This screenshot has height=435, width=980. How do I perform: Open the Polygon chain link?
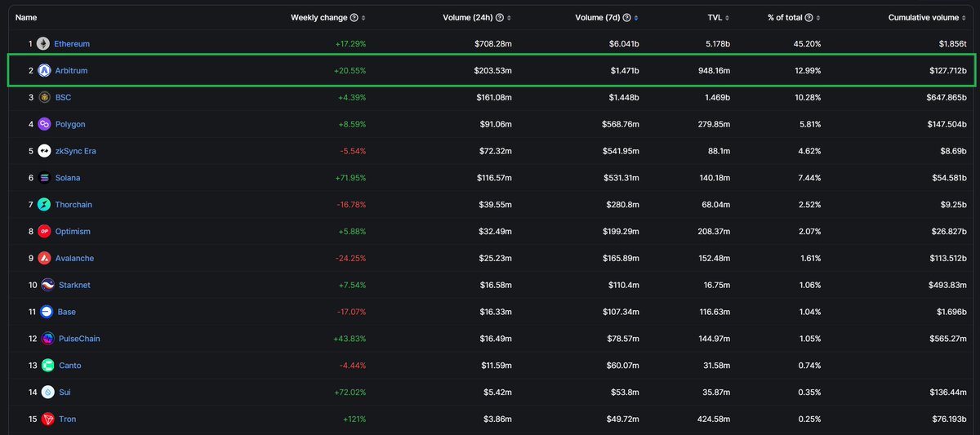70,124
